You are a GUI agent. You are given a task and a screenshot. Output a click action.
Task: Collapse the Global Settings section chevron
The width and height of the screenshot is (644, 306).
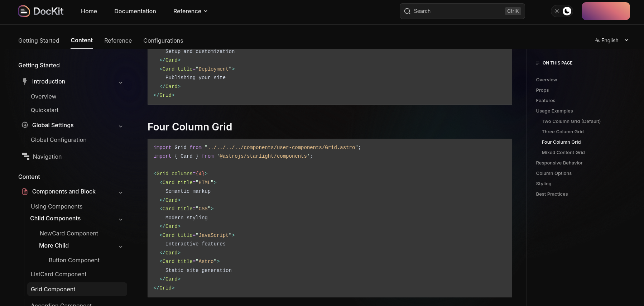[121, 126]
